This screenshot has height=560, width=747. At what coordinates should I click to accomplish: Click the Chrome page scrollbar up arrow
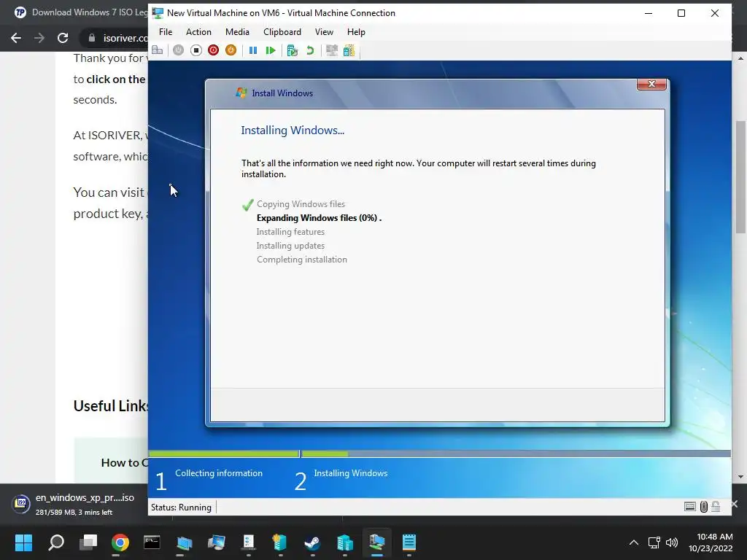point(740,58)
